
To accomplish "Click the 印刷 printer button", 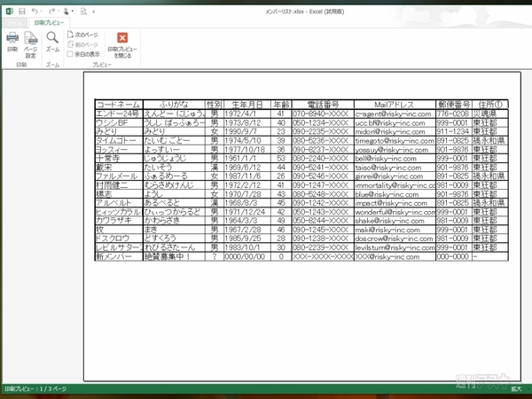I will coord(12,42).
